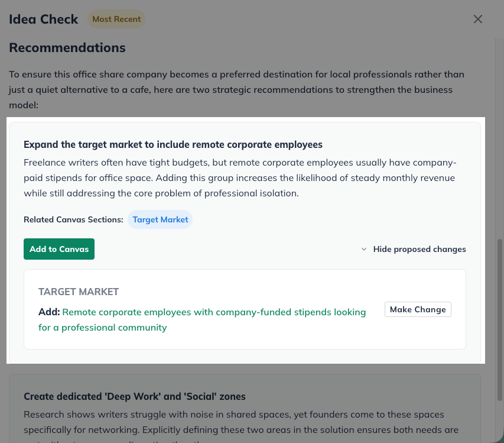
Task: Click the Make Change button
Action: 418,309
